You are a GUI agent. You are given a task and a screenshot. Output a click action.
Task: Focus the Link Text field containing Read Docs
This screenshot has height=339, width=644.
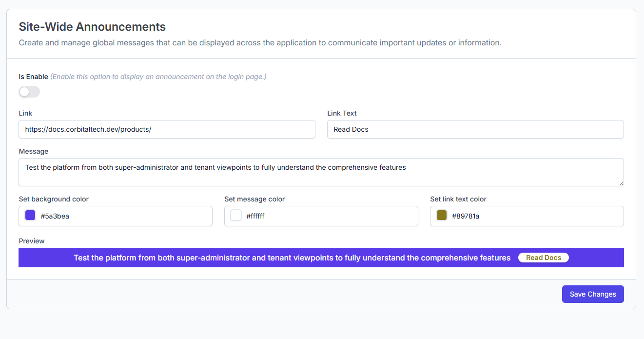pyautogui.click(x=475, y=129)
